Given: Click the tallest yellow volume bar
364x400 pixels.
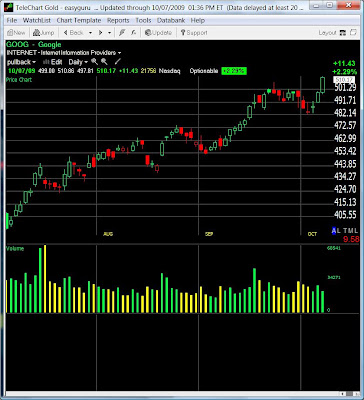Looking at the screenshot, I should click(45, 279).
